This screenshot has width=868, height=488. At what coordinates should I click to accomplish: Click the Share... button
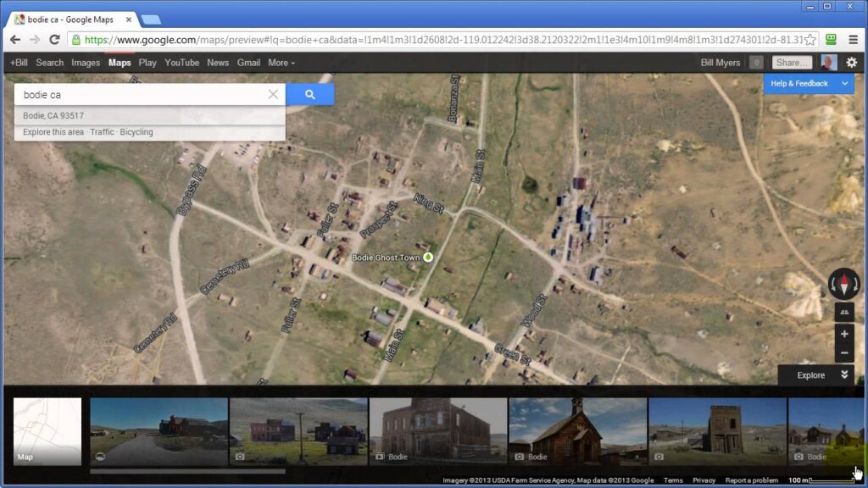click(792, 63)
